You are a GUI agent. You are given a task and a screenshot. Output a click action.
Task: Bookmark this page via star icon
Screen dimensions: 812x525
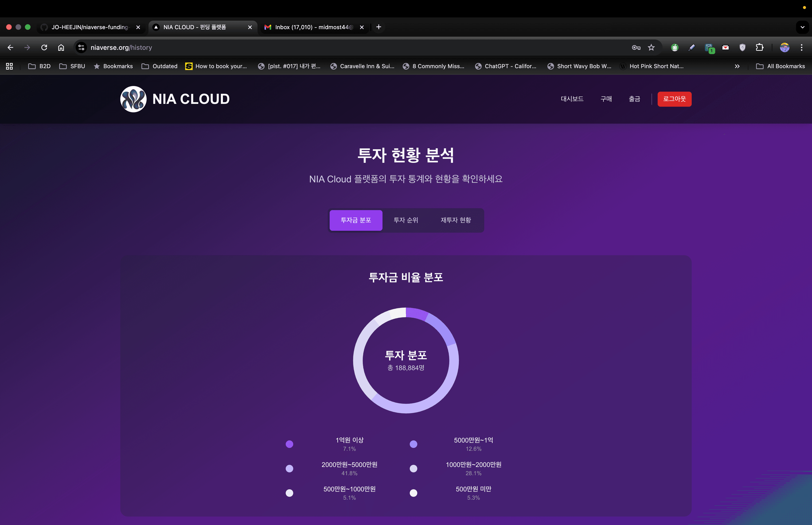[651, 47]
